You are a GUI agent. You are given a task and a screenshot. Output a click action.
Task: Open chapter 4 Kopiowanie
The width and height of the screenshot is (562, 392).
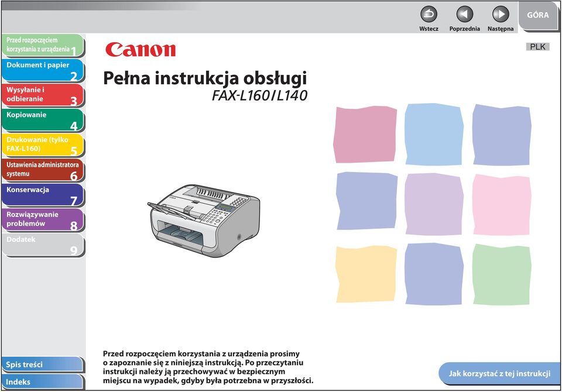tap(43, 121)
